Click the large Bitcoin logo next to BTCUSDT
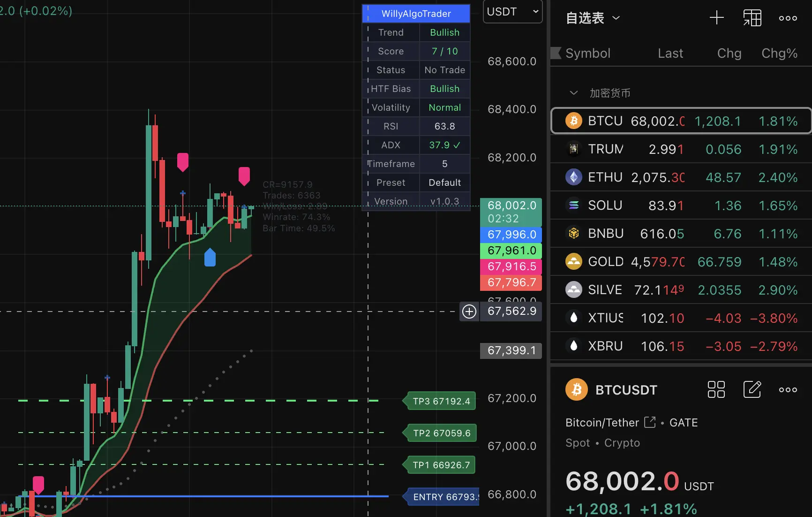The height and width of the screenshot is (517, 812). [x=577, y=389]
